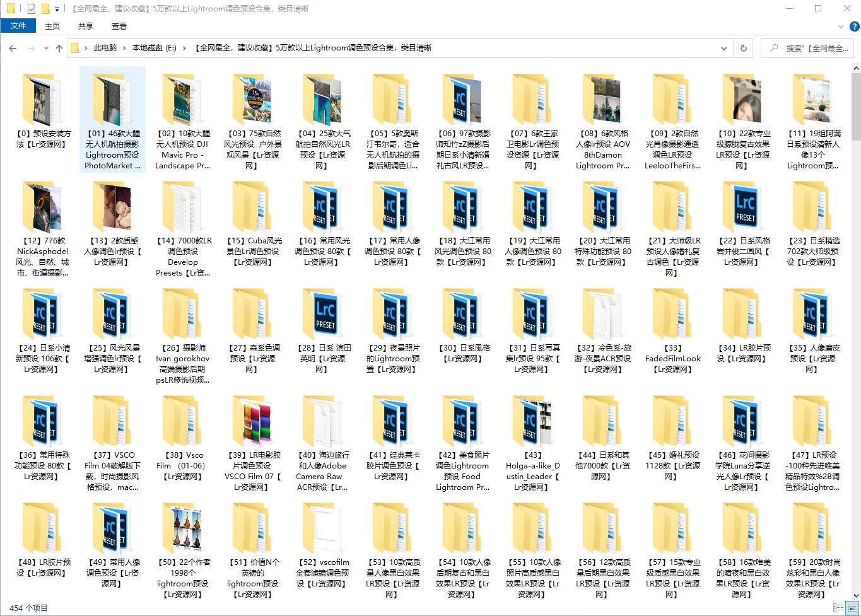Viewport: 861px width, 616px height.
Task: Open folder 【43】Holga-a-like_Dustin_Leader
Action: click(x=533, y=441)
